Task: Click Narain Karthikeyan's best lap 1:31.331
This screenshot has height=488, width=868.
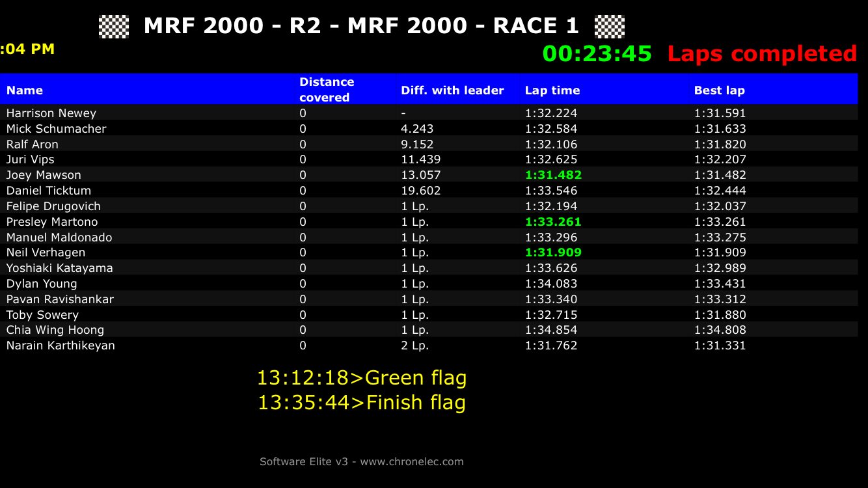Action: pyautogui.click(x=720, y=346)
